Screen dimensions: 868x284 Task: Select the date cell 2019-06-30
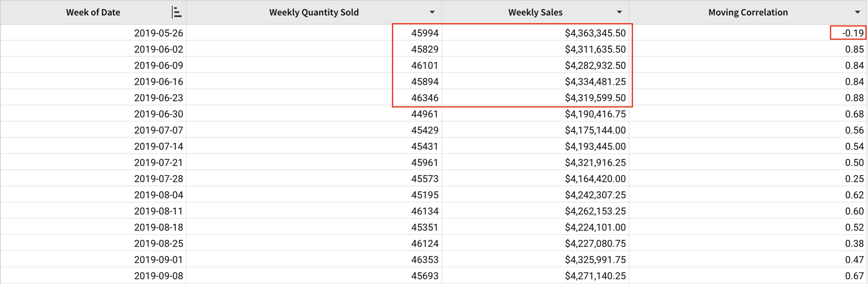point(158,114)
